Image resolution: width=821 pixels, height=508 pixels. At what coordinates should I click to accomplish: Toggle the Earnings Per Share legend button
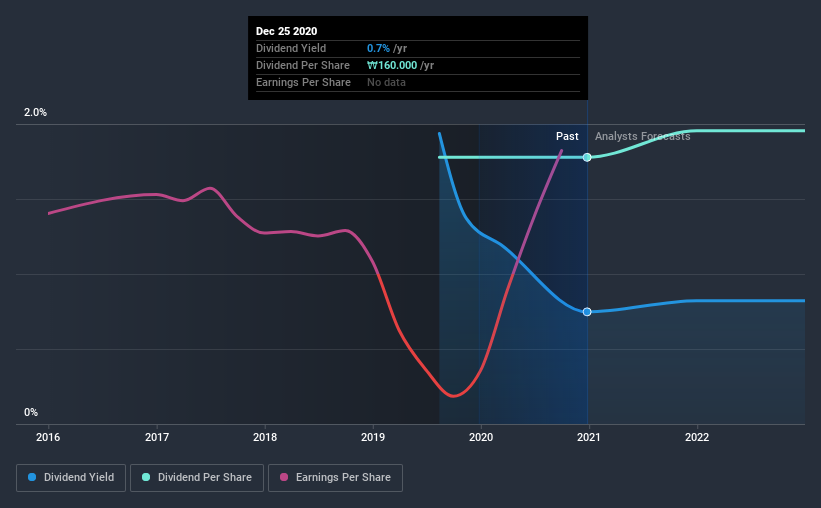[335, 478]
